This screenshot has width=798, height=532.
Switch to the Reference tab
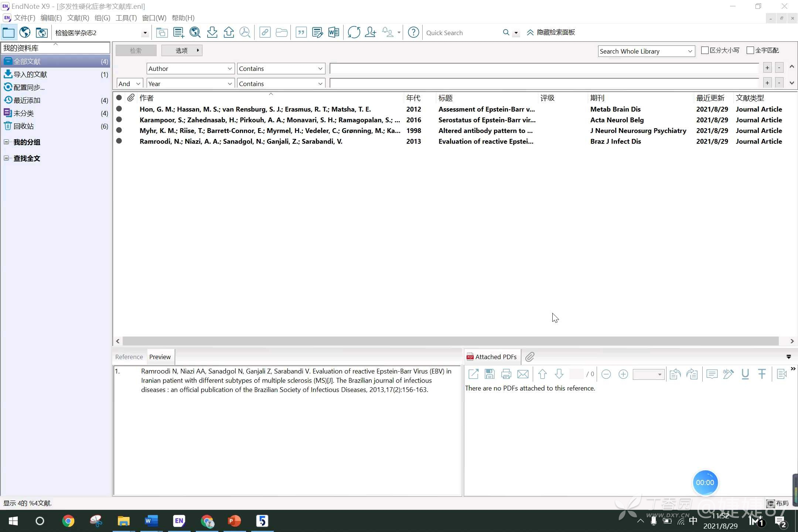coord(129,357)
